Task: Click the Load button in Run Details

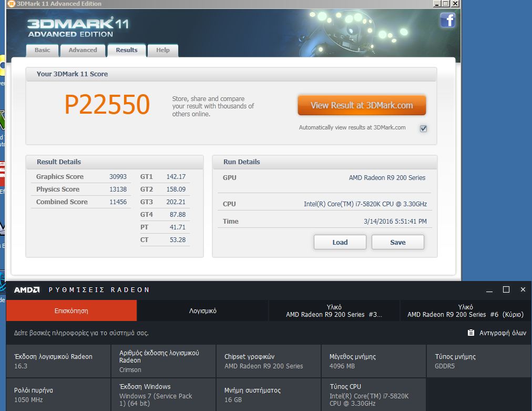Action: tap(340, 242)
